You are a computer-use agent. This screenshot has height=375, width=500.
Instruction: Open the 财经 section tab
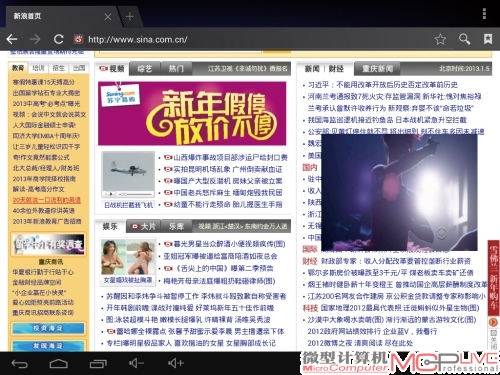point(336,69)
